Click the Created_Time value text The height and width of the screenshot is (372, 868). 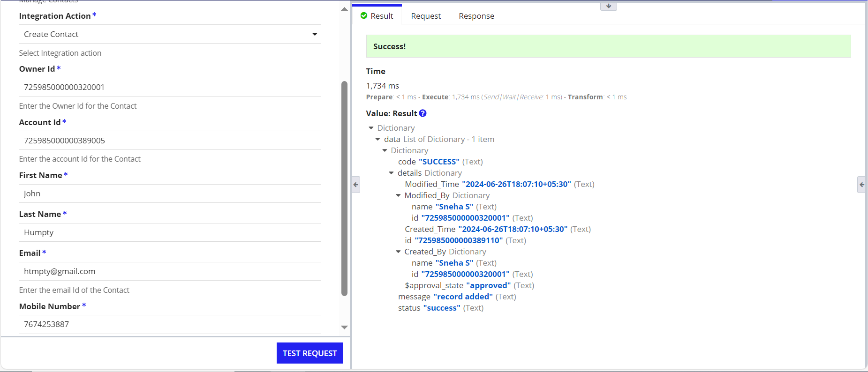[513, 229]
